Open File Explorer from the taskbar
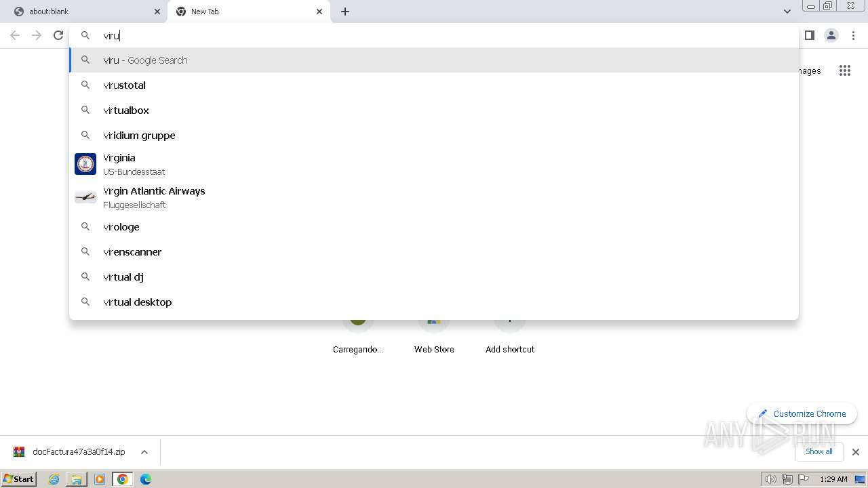The height and width of the screenshot is (488, 868). tap(77, 479)
